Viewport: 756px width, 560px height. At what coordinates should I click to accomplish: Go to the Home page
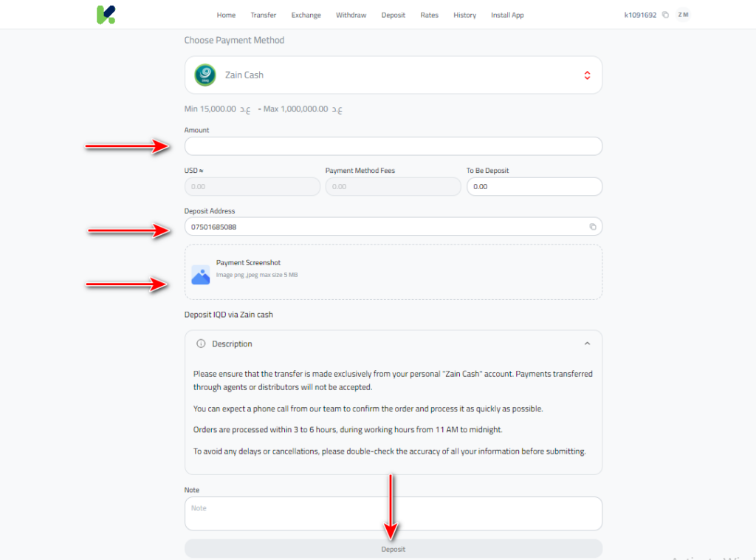coord(226,15)
